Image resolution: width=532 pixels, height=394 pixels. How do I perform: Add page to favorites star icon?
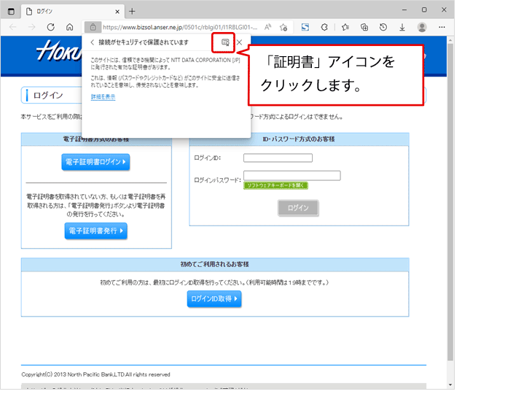283,26
